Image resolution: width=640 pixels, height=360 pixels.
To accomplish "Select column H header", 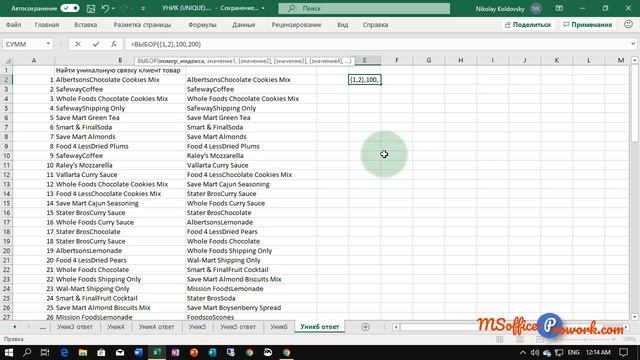I will tap(460, 60).
